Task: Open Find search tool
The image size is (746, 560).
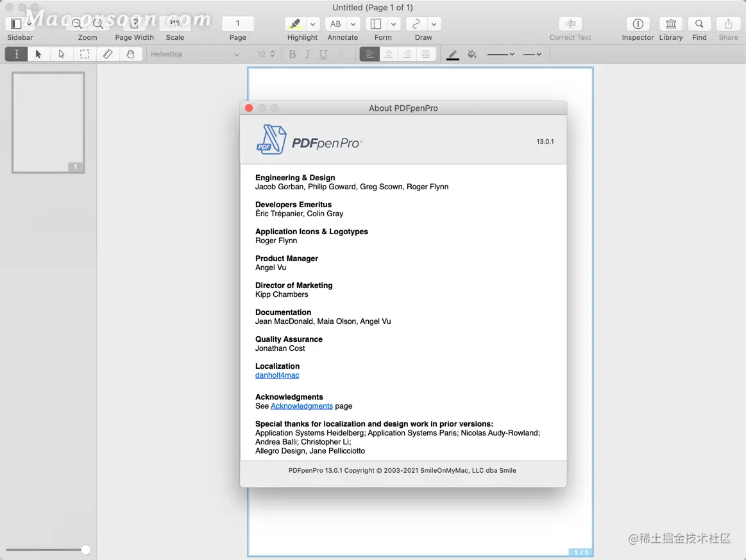Action: coord(699,23)
